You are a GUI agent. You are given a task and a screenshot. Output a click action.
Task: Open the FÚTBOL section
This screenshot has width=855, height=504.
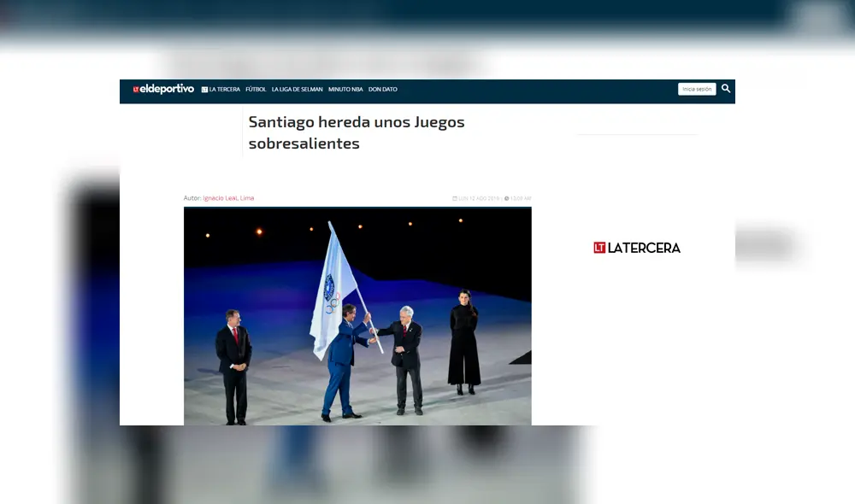(256, 89)
